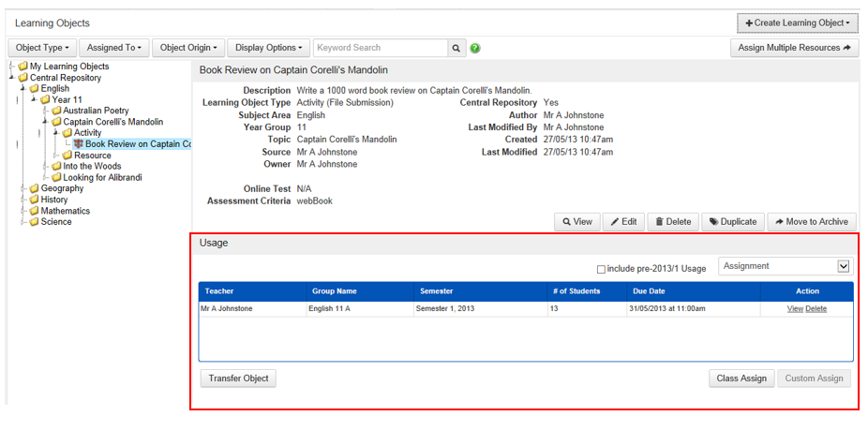Open the Object Type filter dropdown
The image size is (868, 431).
pyautogui.click(x=42, y=48)
